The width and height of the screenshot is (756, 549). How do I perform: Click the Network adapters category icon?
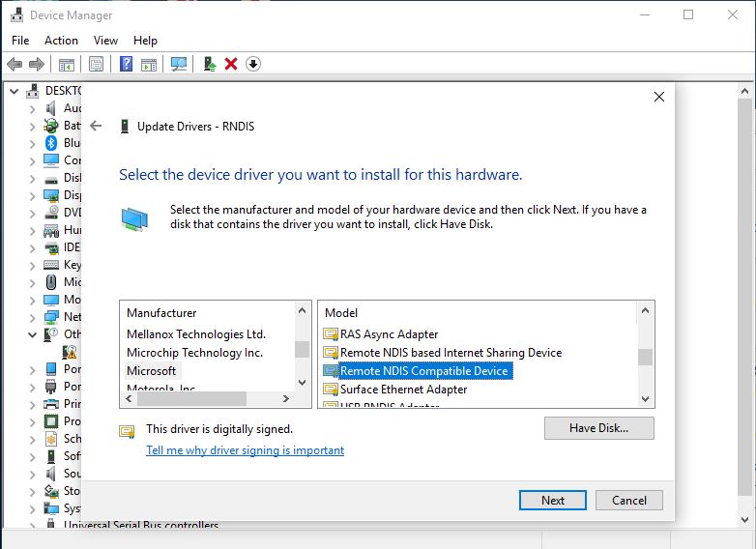pyautogui.click(x=51, y=317)
